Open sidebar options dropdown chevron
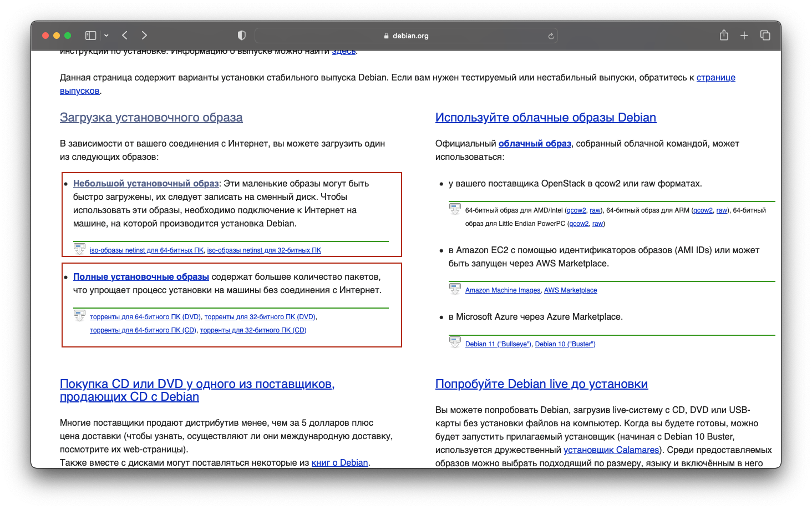The image size is (812, 509). click(x=106, y=36)
